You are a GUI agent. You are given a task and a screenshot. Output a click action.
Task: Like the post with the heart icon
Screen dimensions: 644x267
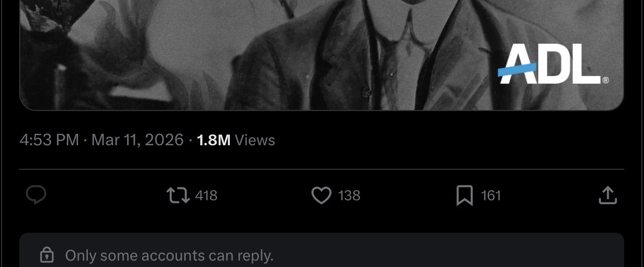tap(321, 195)
